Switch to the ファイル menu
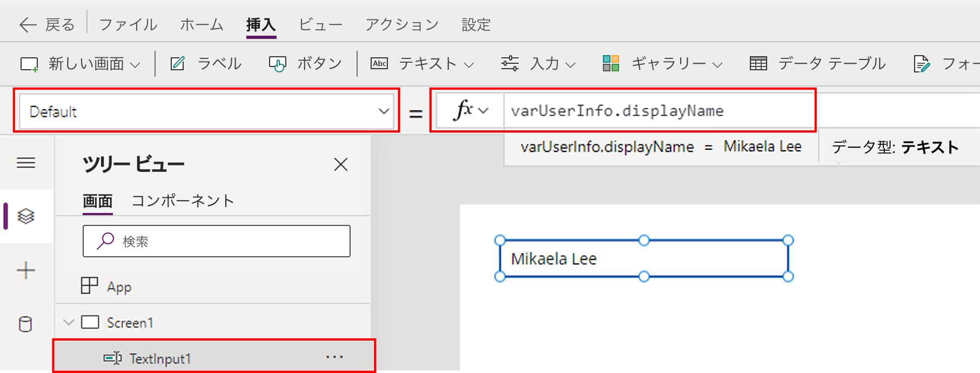The image size is (980, 373). tap(128, 25)
